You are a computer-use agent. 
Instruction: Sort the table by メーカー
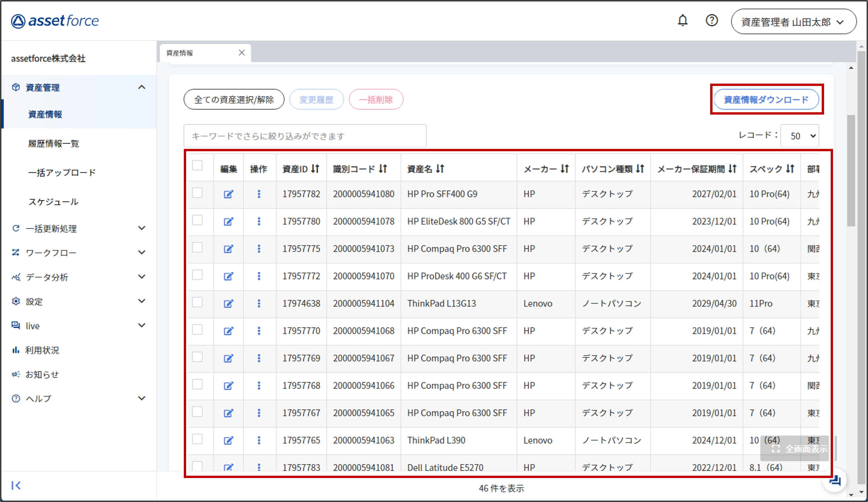click(565, 169)
